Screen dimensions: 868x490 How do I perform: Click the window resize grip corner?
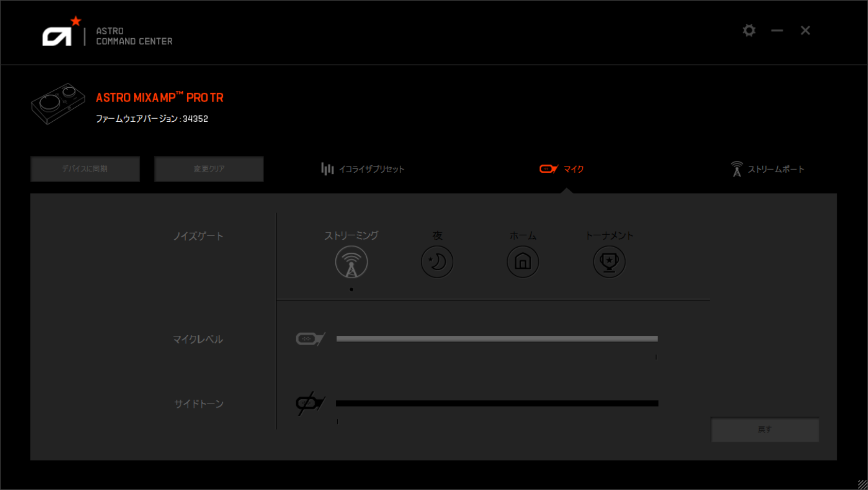tap(862, 484)
